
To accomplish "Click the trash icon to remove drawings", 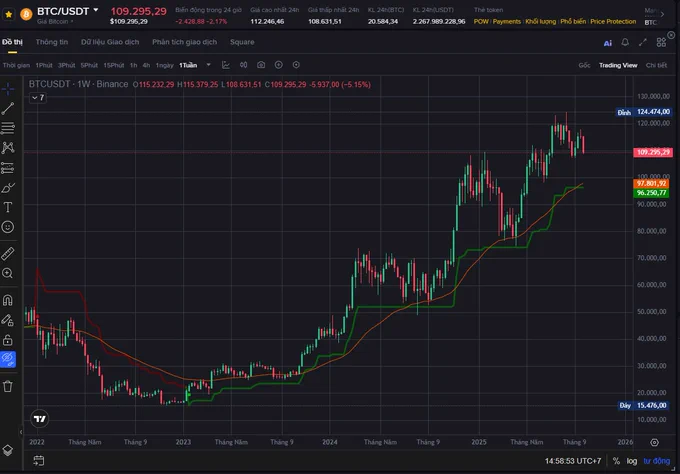I will coord(8,386).
